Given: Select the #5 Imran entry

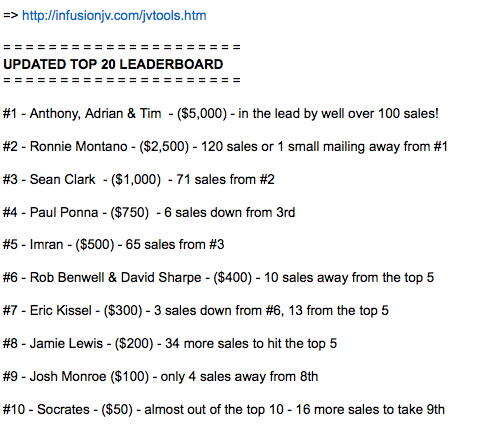Looking at the screenshot, I should [x=113, y=245].
